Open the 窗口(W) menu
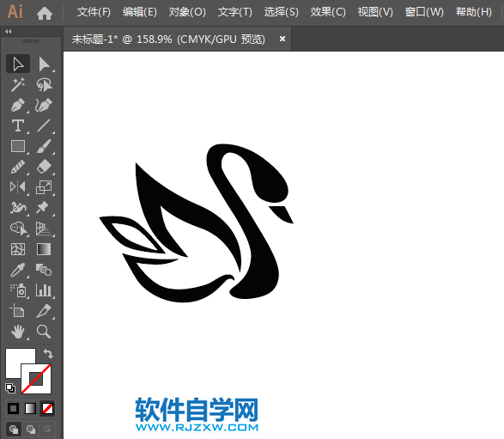 424,13
